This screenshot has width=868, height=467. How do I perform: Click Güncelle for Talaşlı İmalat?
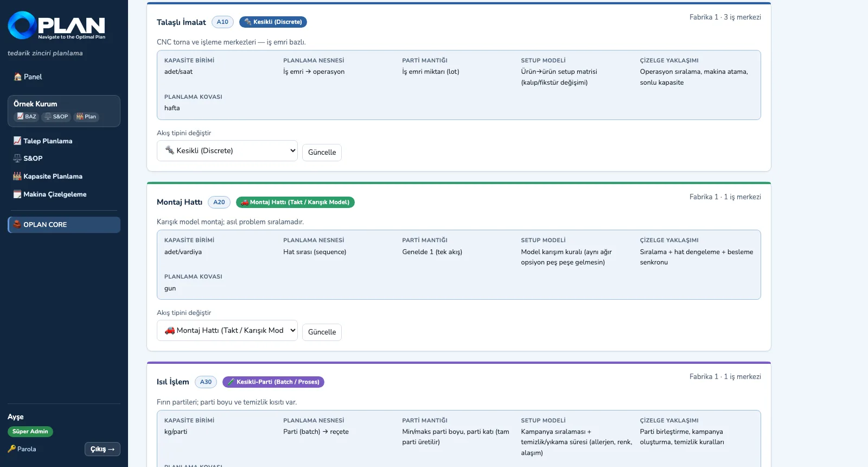[x=322, y=152]
